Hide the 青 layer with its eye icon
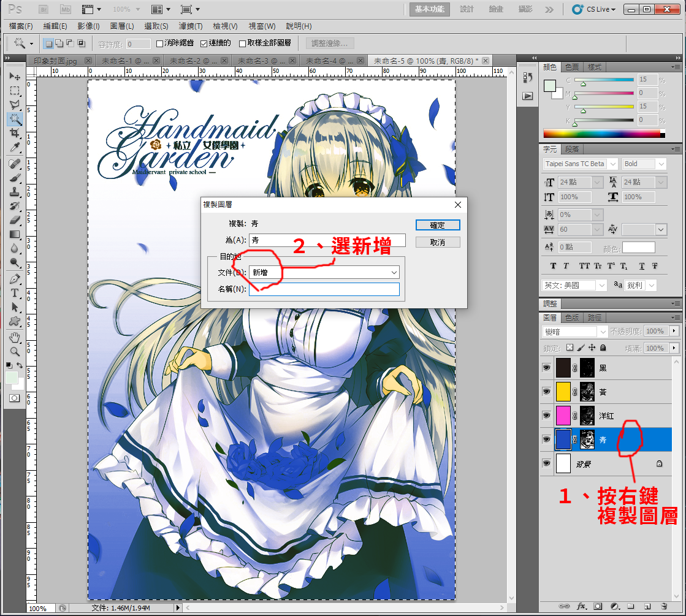 click(546, 439)
